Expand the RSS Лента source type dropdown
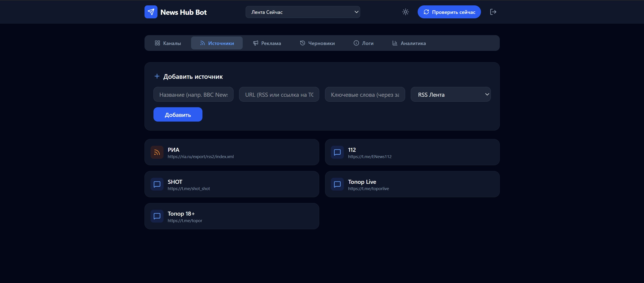Screen dimensions: 644x283 coord(450,94)
